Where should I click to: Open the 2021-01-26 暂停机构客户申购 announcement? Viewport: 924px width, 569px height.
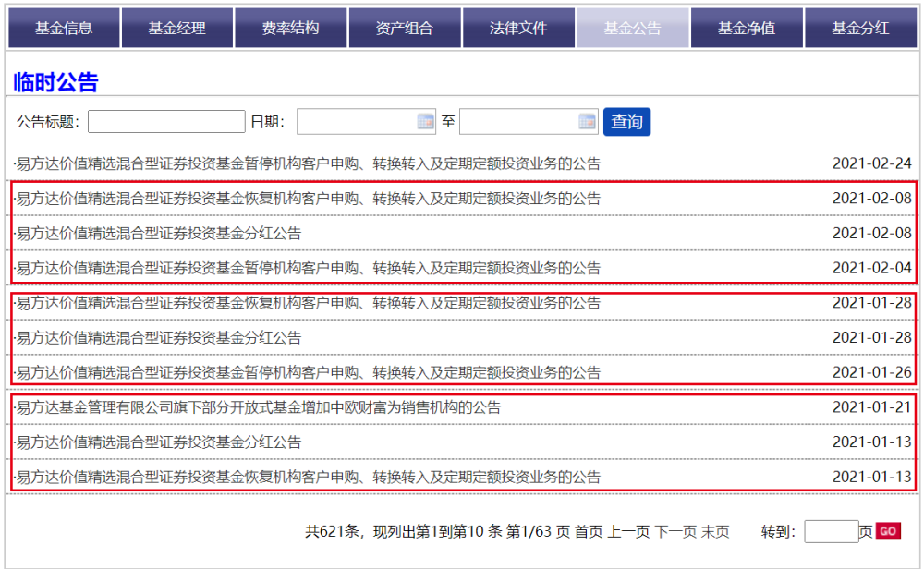[x=309, y=371]
